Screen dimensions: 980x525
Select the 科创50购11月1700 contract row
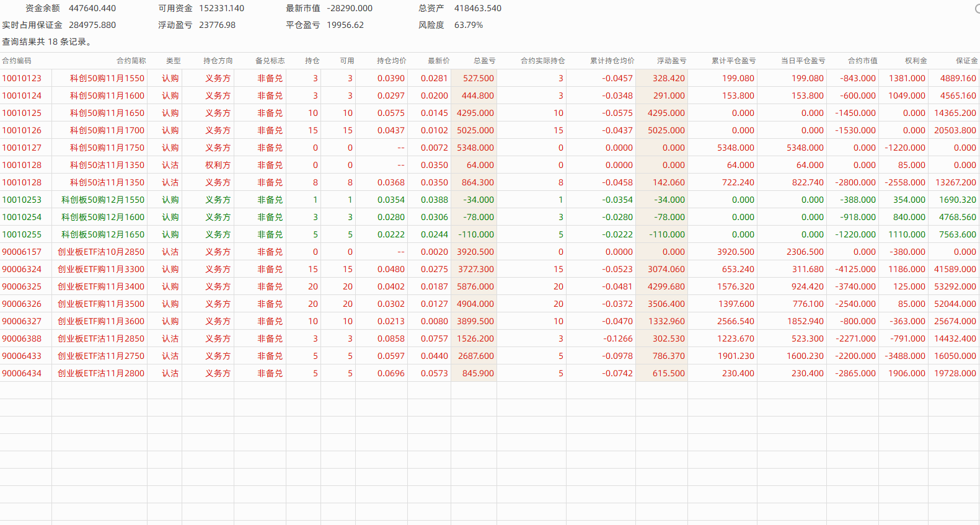coord(107,131)
